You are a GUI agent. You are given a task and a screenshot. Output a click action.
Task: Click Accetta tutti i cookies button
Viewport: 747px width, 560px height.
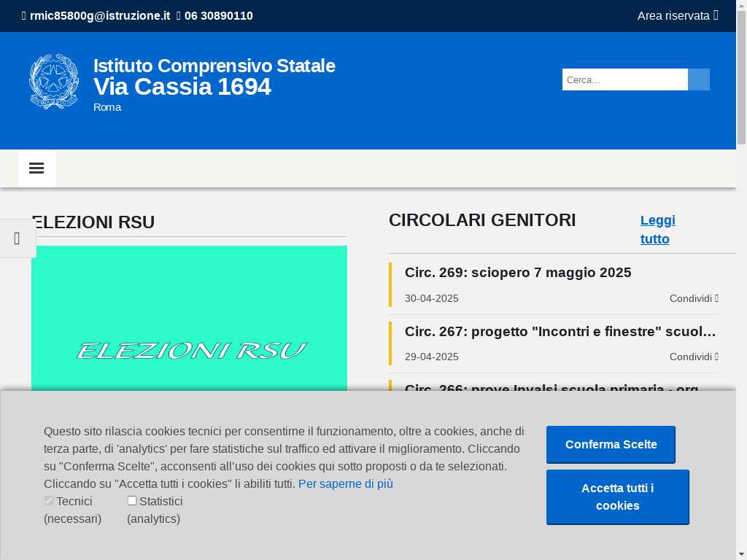(x=617, y=497)
